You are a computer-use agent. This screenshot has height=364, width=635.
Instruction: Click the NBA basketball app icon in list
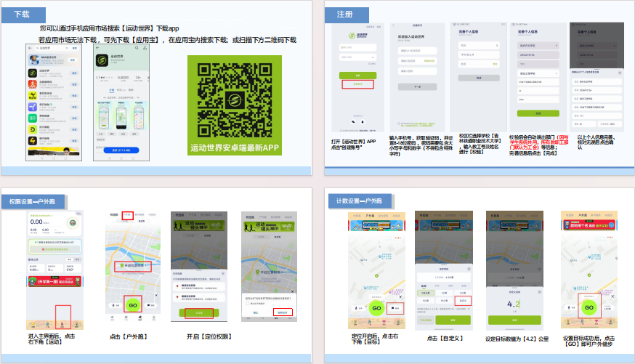click(x=33, y=60)
